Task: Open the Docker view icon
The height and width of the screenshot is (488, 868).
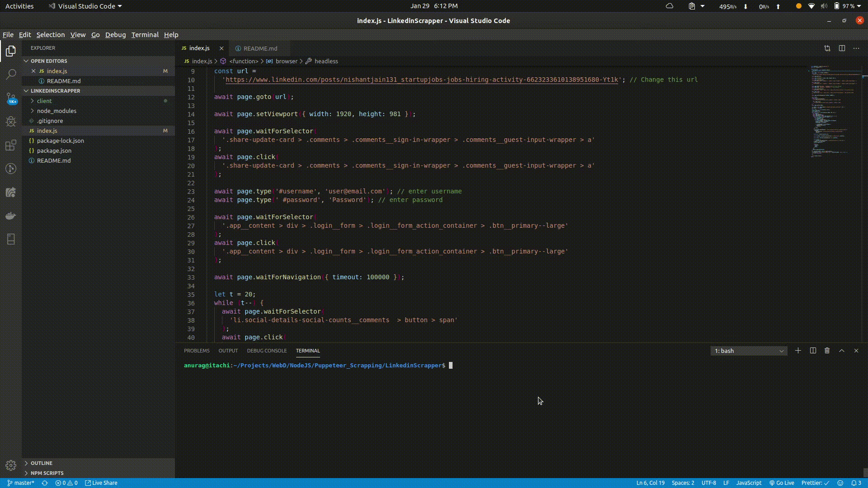Action: pos(11,216)
